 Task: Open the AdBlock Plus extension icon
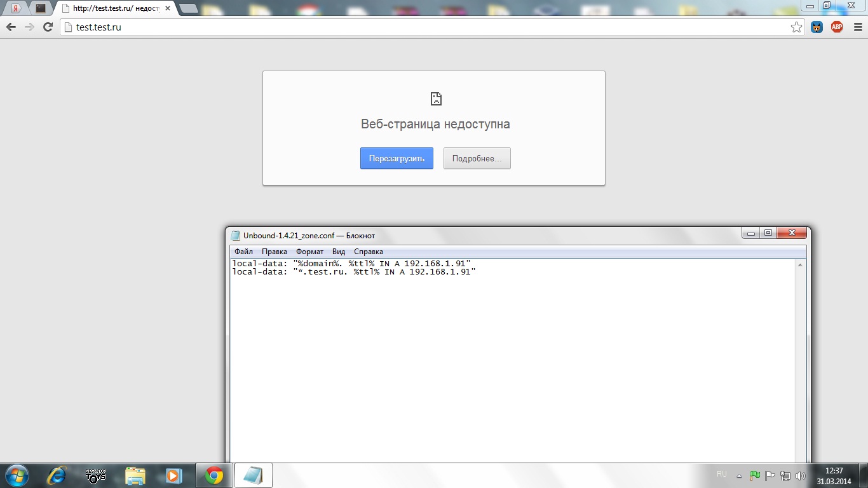837,27
